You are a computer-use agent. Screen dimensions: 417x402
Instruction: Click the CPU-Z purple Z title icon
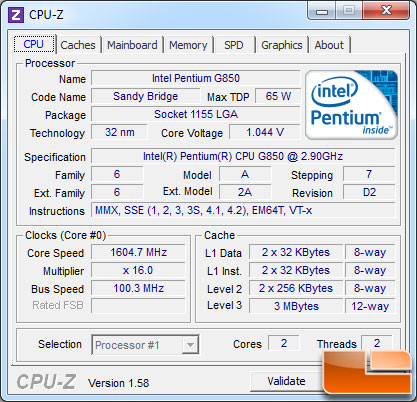click(x=16, y=15)
